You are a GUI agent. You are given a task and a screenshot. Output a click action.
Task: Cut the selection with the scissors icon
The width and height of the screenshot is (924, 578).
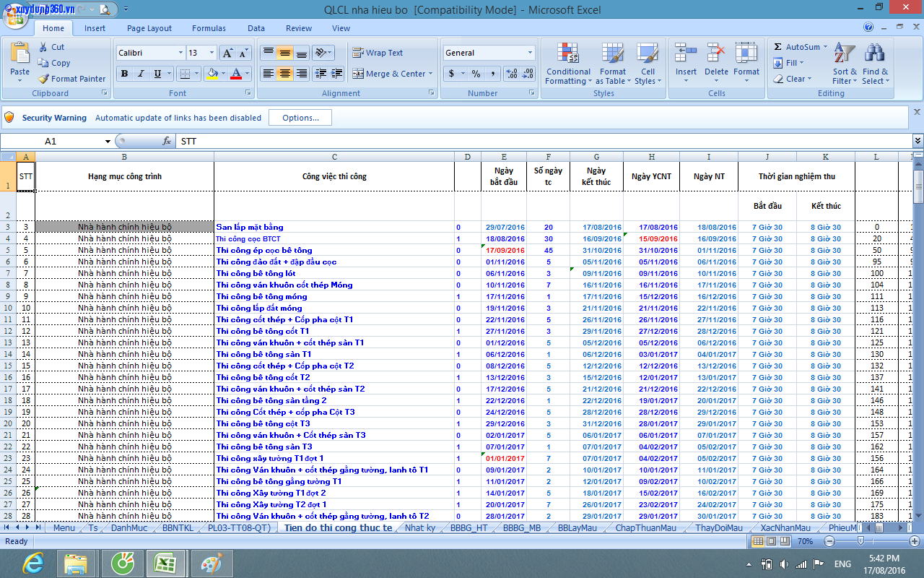[44, 47]
